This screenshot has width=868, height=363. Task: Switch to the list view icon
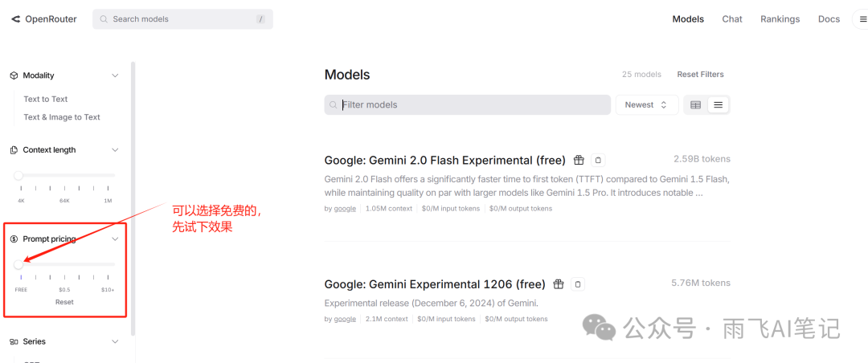click(718, 104)
